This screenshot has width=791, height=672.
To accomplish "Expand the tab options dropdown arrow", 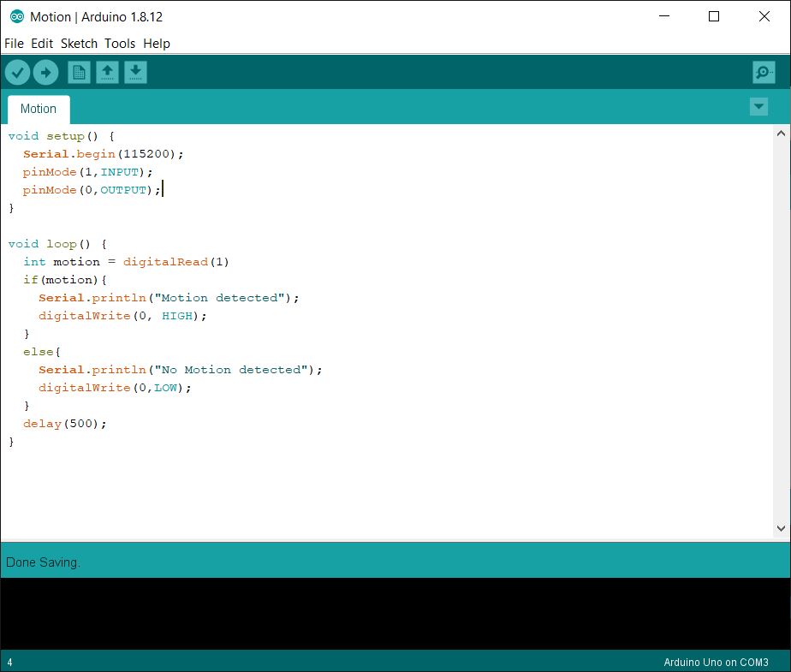I will (758, 106).
